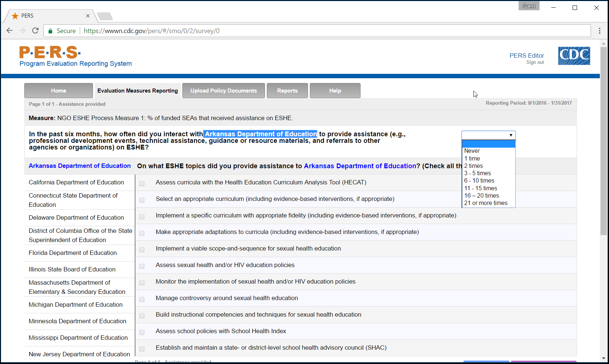Click the page vertical scrollbar thumb
609x364 pixels.
[603, 141]
